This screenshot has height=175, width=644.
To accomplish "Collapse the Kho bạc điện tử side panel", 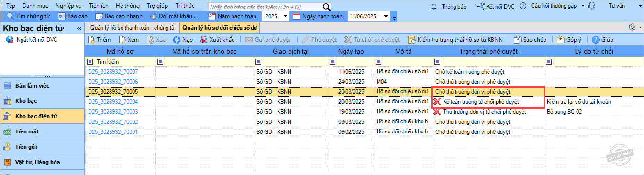I will tap(79, 29).
